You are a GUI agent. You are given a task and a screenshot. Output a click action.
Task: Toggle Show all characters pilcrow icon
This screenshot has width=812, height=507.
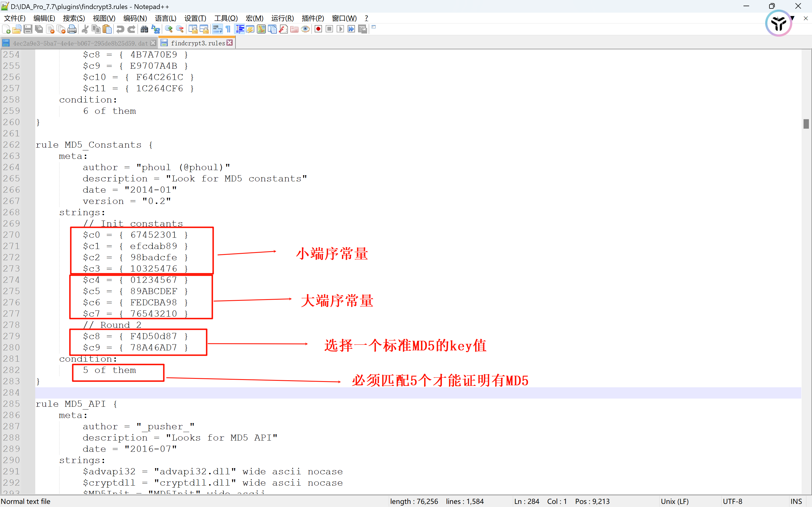[228, 29]
